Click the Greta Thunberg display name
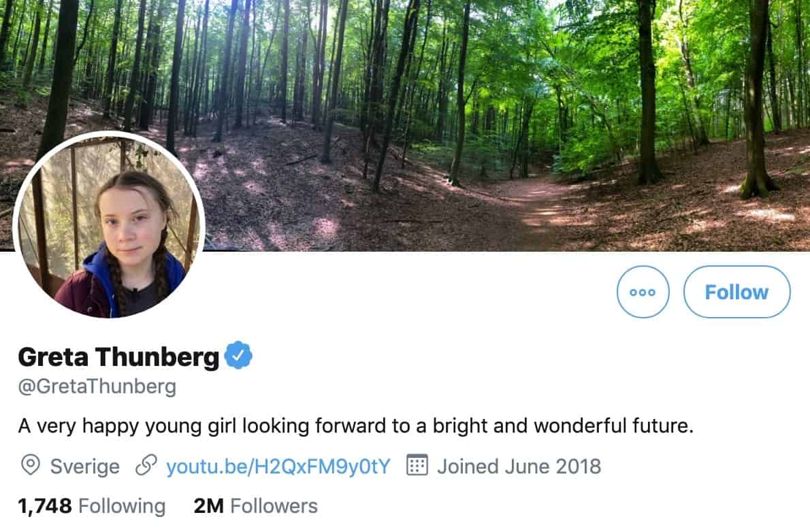This screenshot has width=810, height=532. (x=118, y=356)
